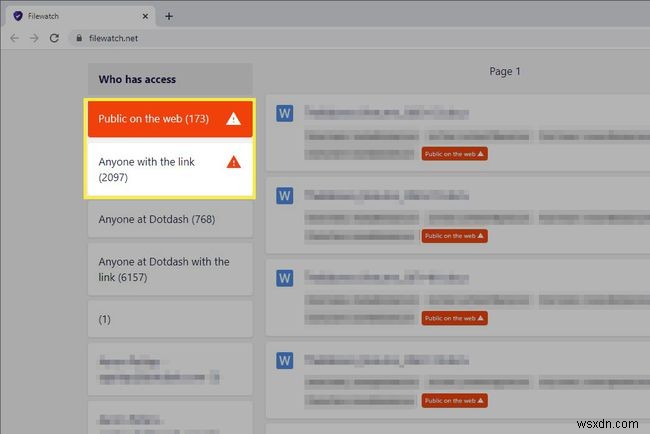
Task: Click the Filewatch shield favicon
Action: (18, 16)
